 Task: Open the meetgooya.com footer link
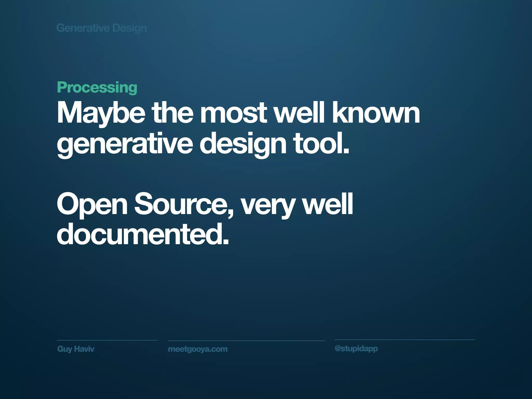pos(198,349)
